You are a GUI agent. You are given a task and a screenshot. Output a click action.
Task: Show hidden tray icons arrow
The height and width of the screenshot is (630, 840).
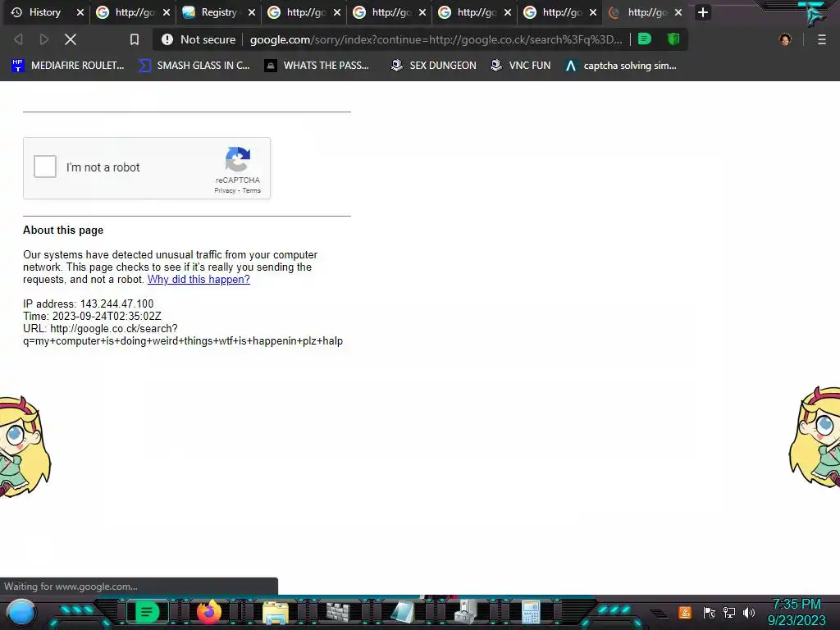coord(660,614)
